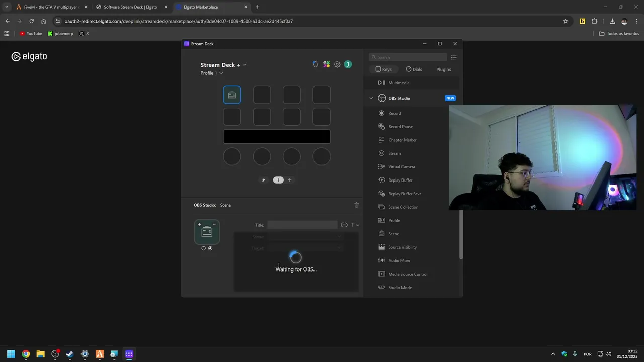Open the T title font options dropdown

[x=355, y=225]
